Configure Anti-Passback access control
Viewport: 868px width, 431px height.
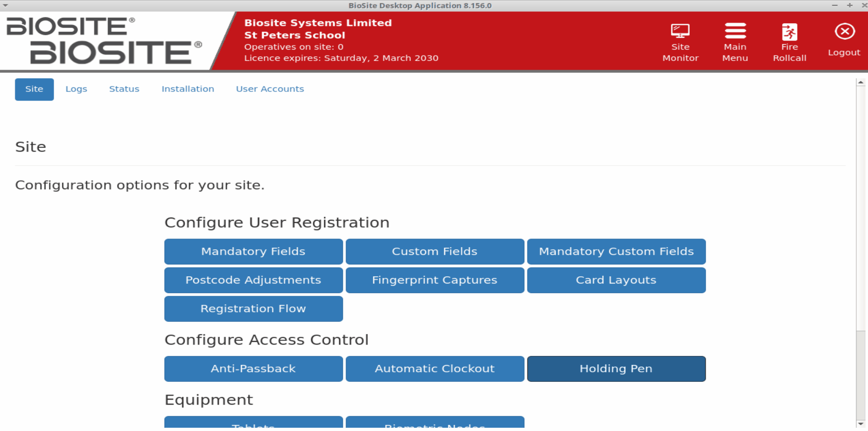point(253,369)
